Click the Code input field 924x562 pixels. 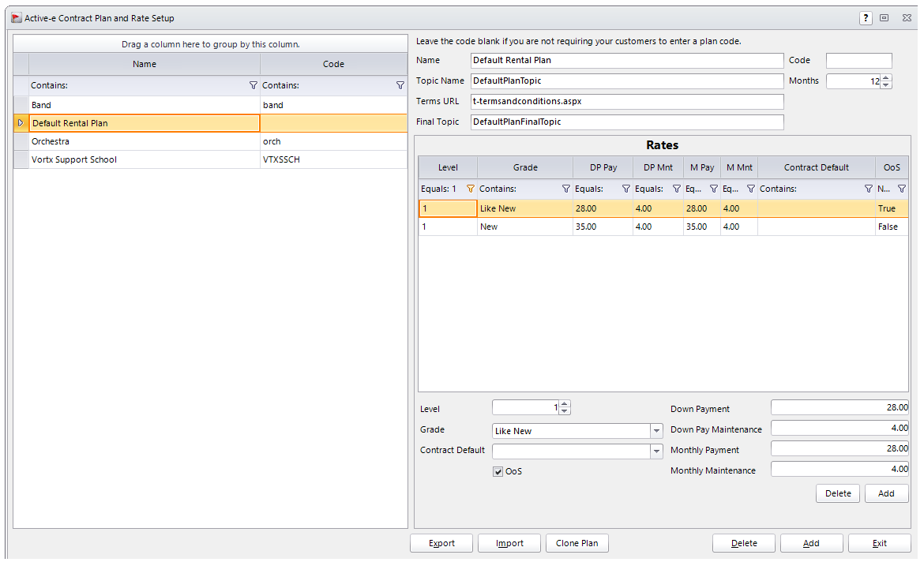point(858,60)
